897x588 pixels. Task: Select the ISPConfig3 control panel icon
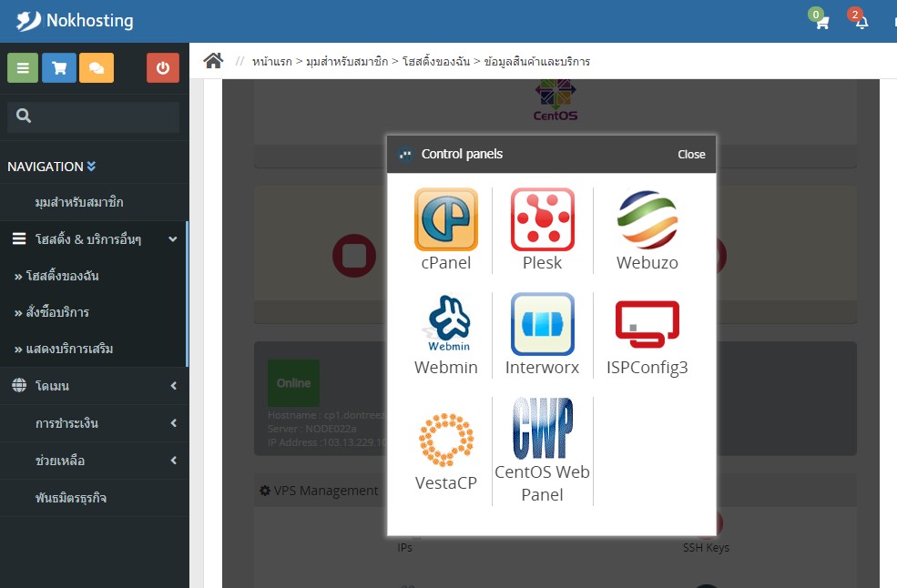tap(647, 324)
